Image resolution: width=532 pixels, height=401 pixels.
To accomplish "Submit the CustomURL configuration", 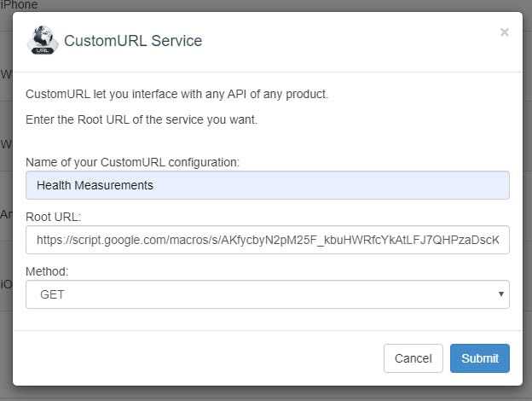I will pyautogui.click(x=479, y=358).
